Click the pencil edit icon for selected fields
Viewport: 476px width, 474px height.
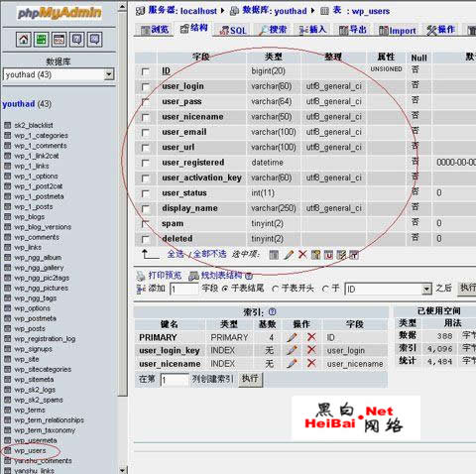tap(289, 255)
